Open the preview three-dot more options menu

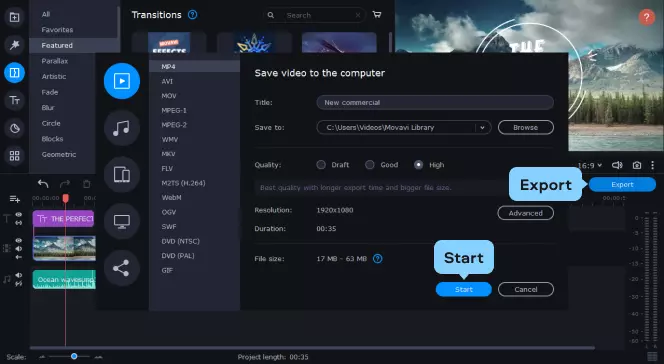[x=653, y=165]
